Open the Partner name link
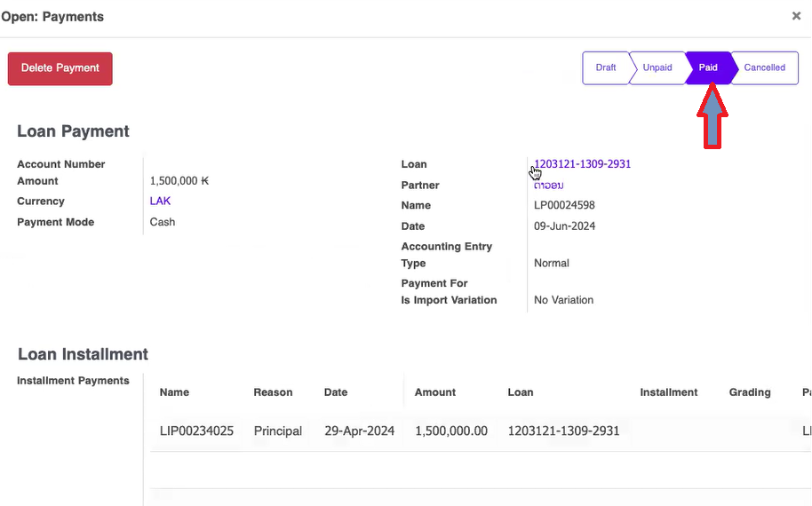Image resolution: width=812 pixels, height=506 pixels. pos(549,185)
